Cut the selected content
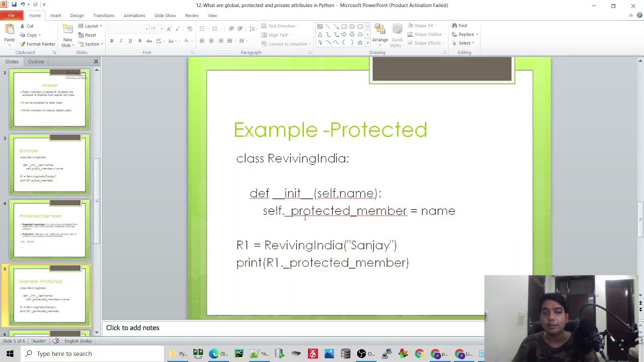This screenshot has width=644, height=362. click(27, 26)
